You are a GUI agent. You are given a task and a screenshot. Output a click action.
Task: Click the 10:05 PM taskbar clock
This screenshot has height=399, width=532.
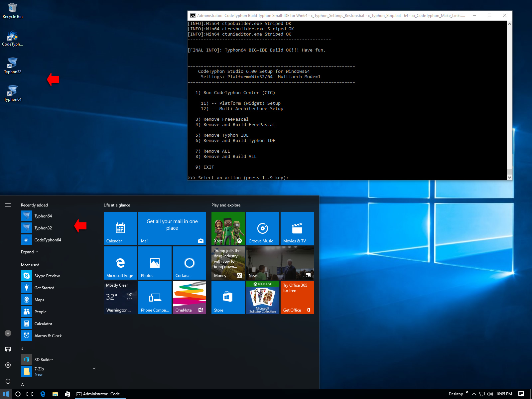(x=504, y=394)
